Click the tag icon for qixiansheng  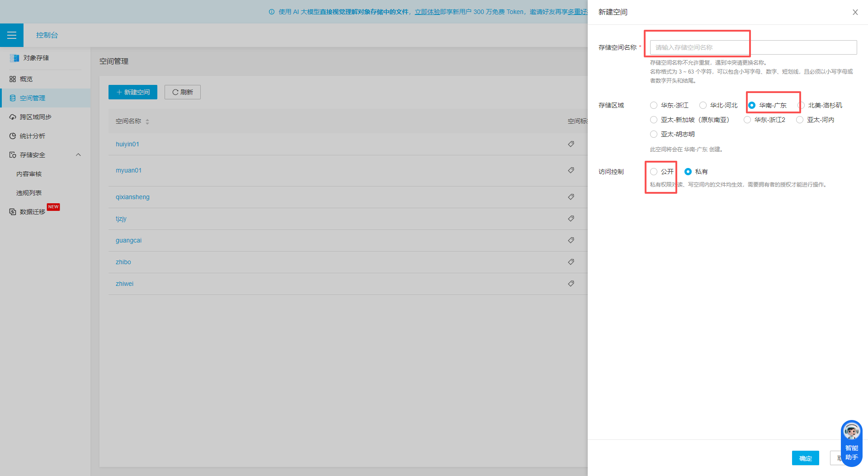[571, 197]
